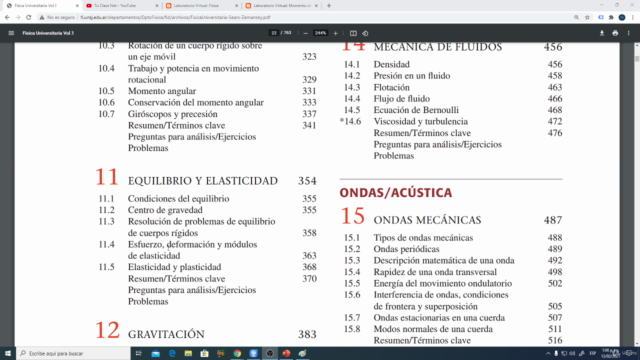The width and height of the screenshot is (640, 360).
Task: Click the page number field showing 22
Action: [x=274, y=33]
